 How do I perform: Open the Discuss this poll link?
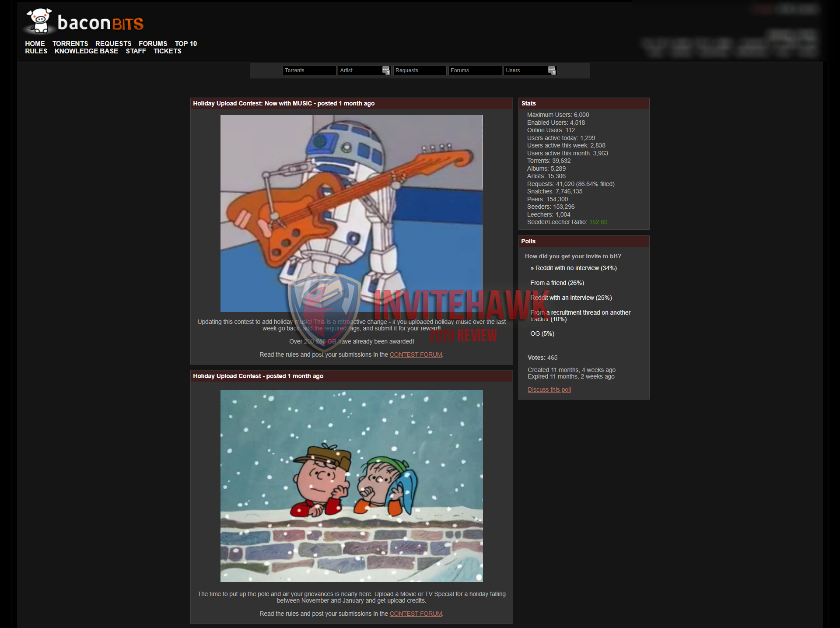coord(549,390)
